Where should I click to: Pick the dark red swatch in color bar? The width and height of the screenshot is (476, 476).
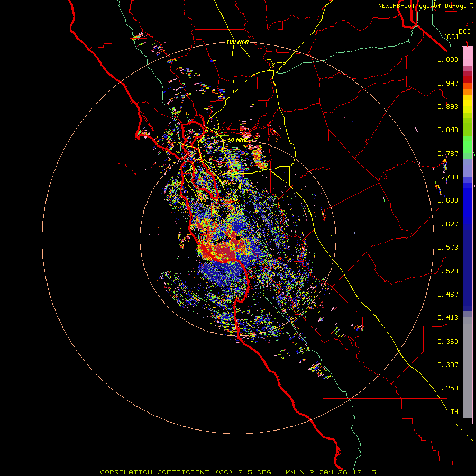click(467, 79)
